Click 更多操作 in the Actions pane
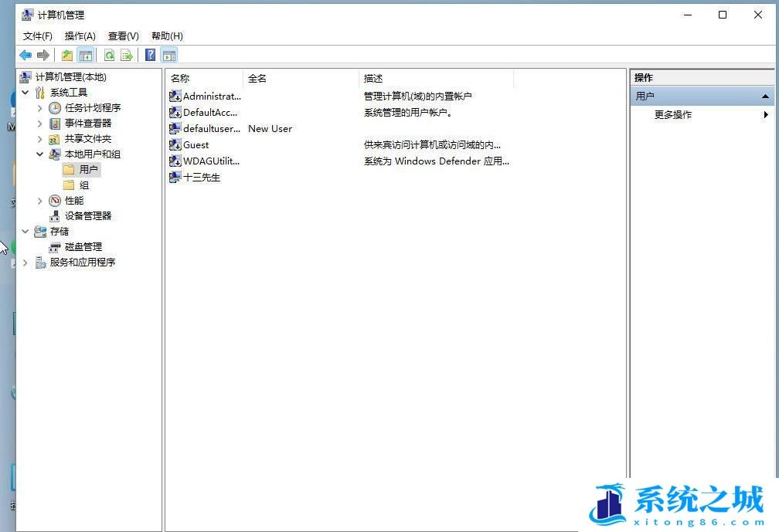Viewport: 779px width, 532px height. [x=672, y=115]
